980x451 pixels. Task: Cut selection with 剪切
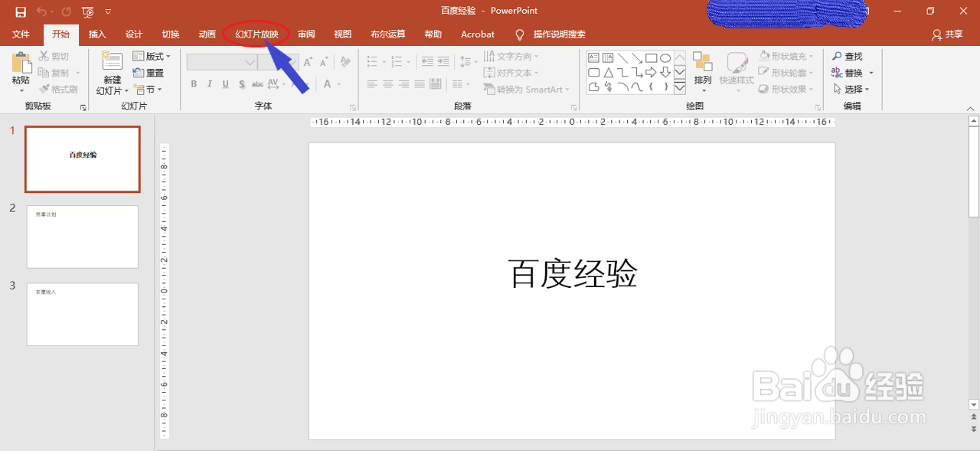click(54, 57)
